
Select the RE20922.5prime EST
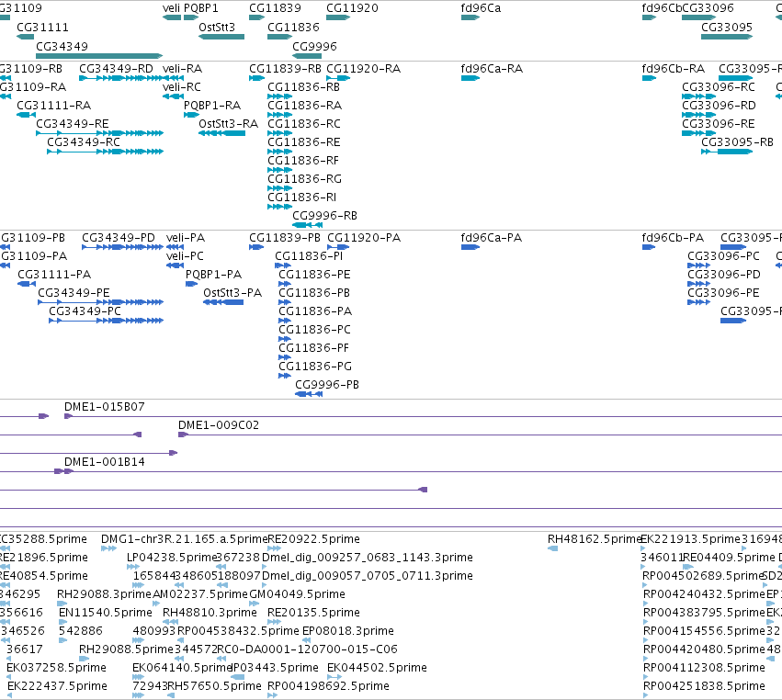[x=313, y=539]
